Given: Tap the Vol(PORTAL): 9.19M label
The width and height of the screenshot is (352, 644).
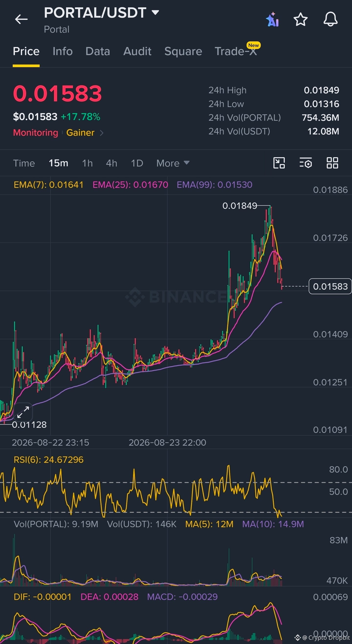Looking at the screenshot, I should pyautogui.click(x=56, y=524).
